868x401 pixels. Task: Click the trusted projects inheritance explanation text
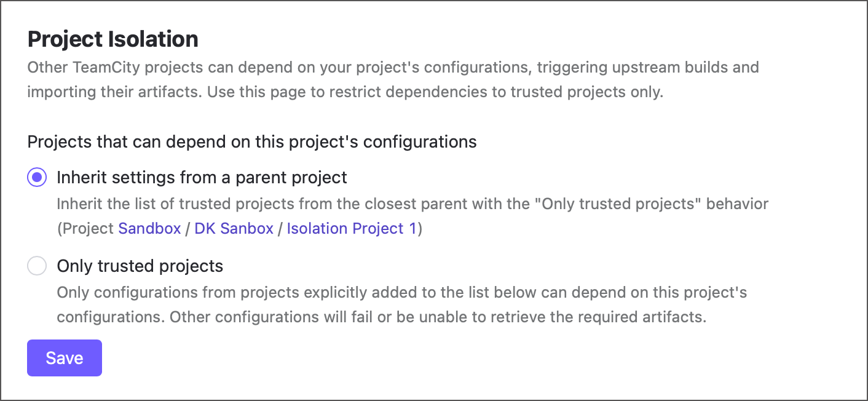click(412, 204)
